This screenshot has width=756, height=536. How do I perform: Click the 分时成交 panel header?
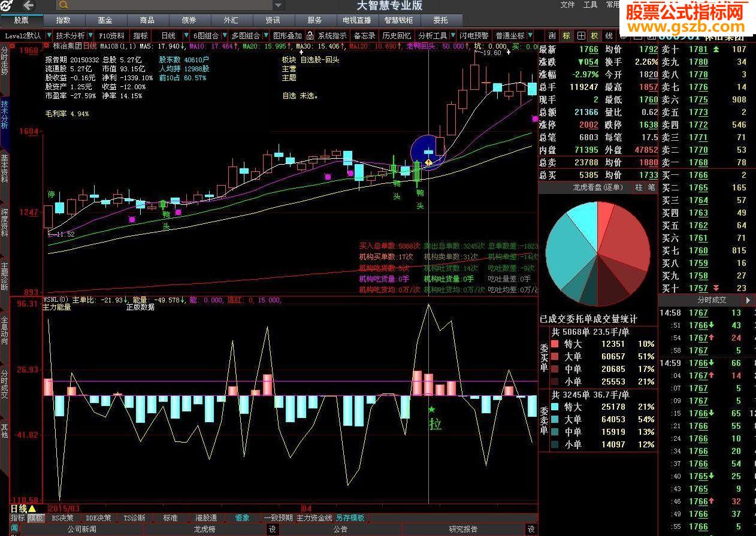pos(712,300)
